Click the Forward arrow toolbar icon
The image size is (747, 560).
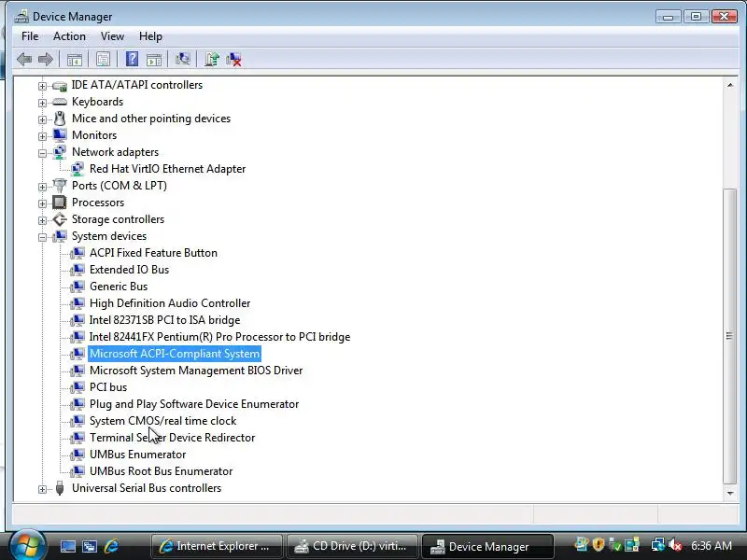coord(45,60)
